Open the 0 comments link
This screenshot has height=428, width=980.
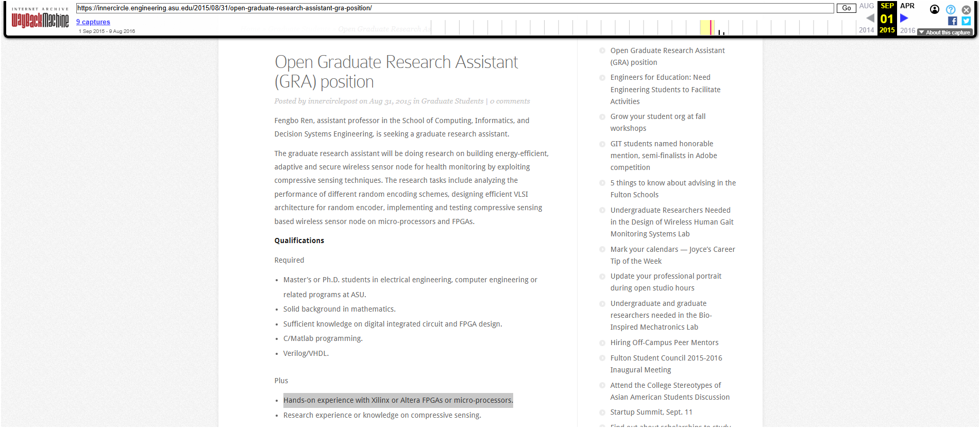click(510, 101)
